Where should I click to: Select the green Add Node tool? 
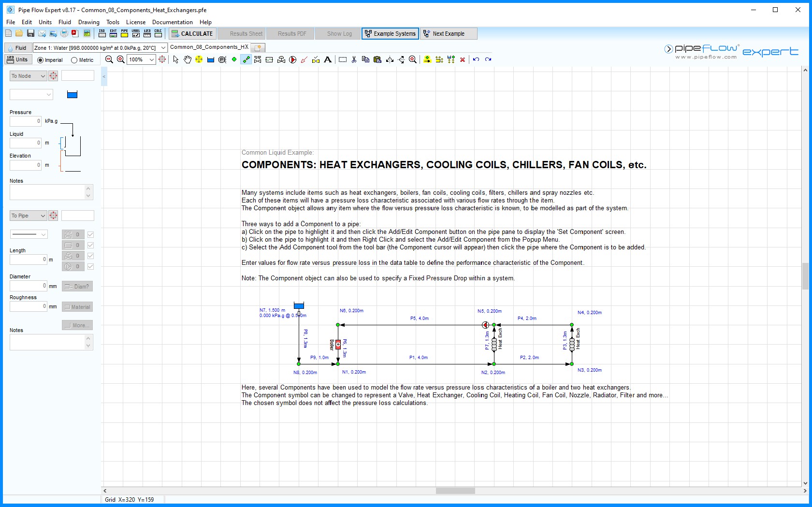(x=234, y=59)
